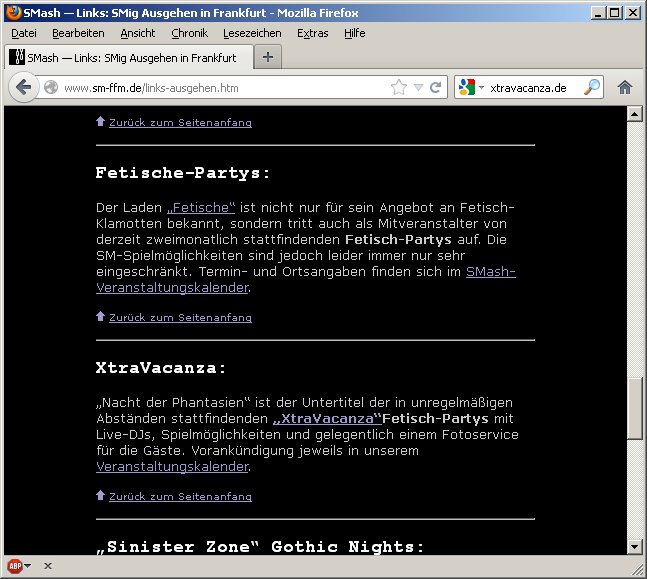Bookmark this page with the star icon

pos(399,87)
